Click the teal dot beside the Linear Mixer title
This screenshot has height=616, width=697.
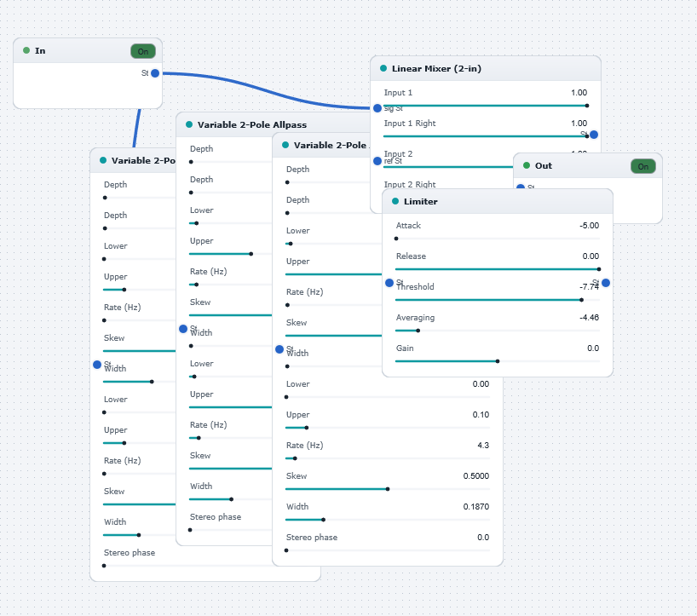tap(383, 68)
